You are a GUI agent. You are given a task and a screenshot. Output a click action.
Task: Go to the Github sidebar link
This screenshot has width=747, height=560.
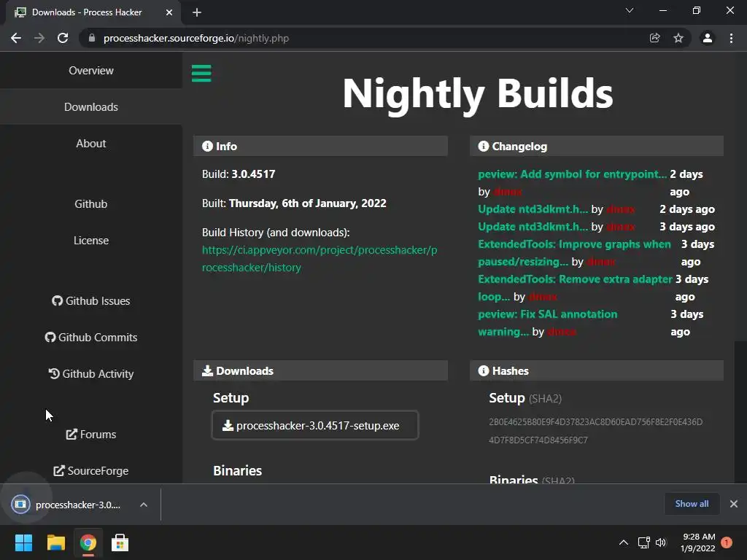coord(91,204)
